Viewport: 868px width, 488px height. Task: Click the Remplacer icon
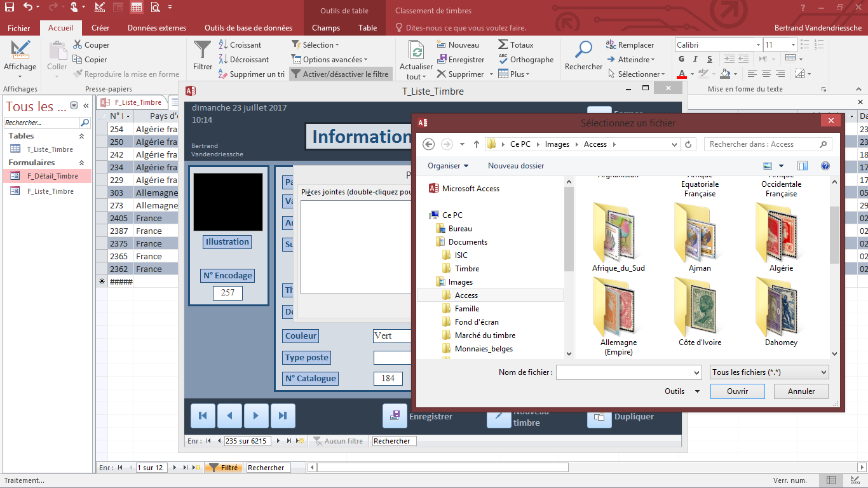pos(611,44)
